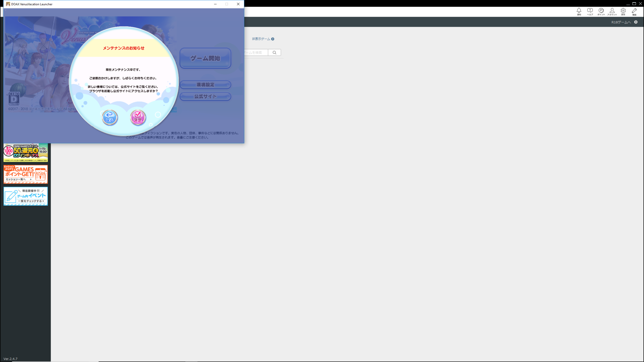
Task: Click the launcher's title bar app icon
Action: 8,4
